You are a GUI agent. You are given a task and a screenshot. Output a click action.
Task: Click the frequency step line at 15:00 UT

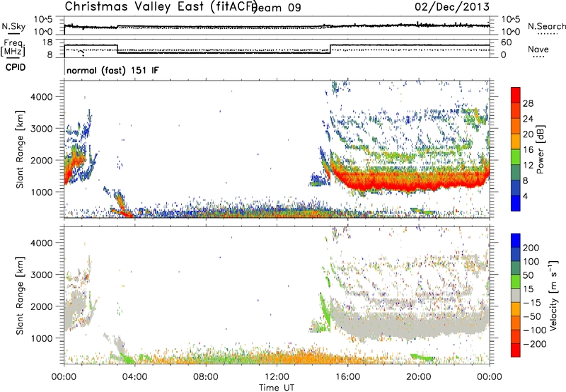(330, 49)
